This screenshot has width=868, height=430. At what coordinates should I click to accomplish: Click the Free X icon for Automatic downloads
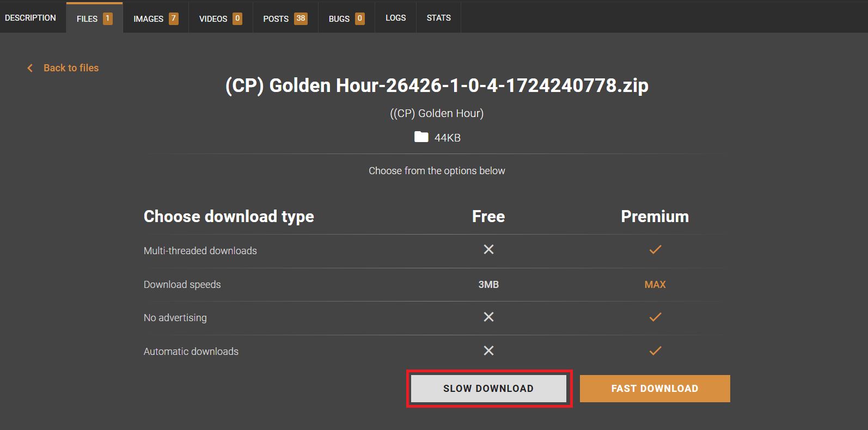(x=488, y=351)
